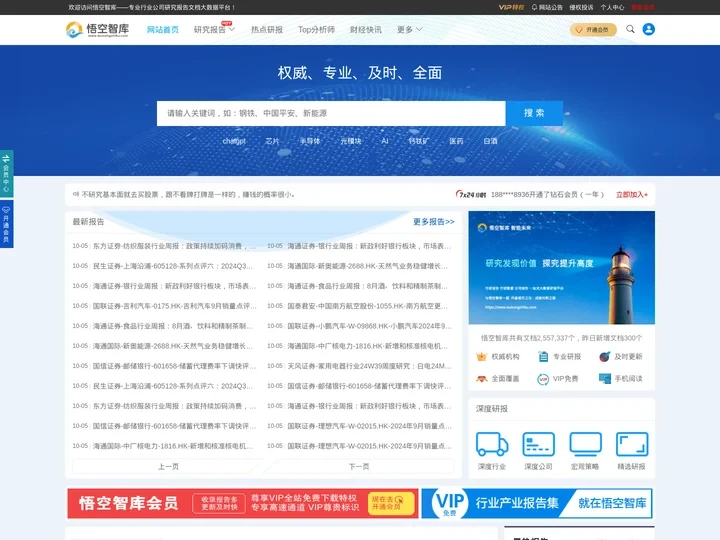Expand the 研究报告 nav dropdown
The width and height of the screenshot is (720, 540).
coord(214,30)
